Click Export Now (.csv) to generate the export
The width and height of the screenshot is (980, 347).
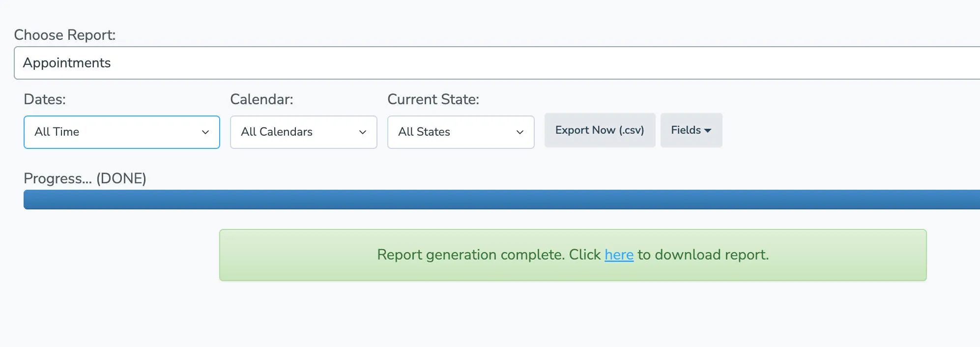click(600, 130)
